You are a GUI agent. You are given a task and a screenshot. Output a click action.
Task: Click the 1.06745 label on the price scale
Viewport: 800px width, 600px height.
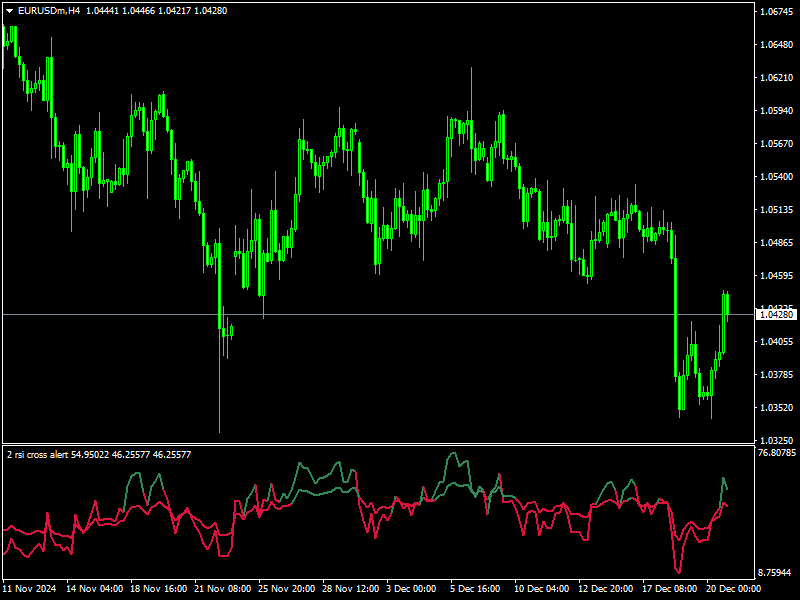point(777,12)
